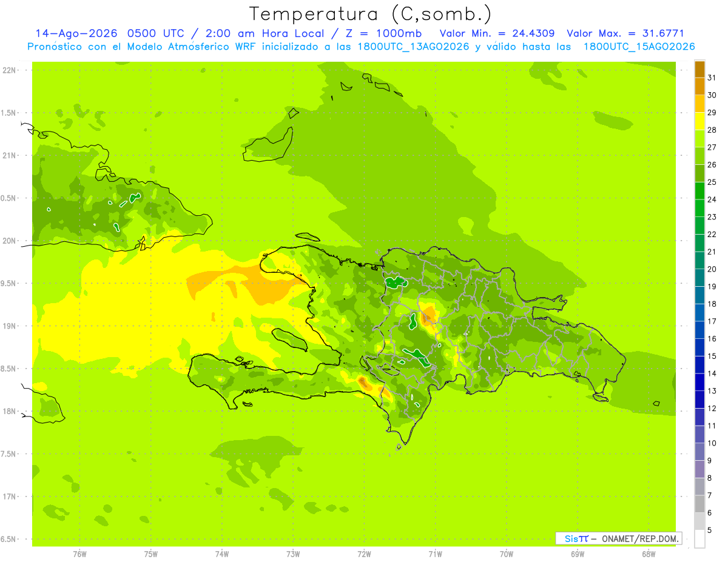728x562 pixels.
Task: Click the valid-until time "1800UTC_15AGO2026"
Action: pos(639,47)
